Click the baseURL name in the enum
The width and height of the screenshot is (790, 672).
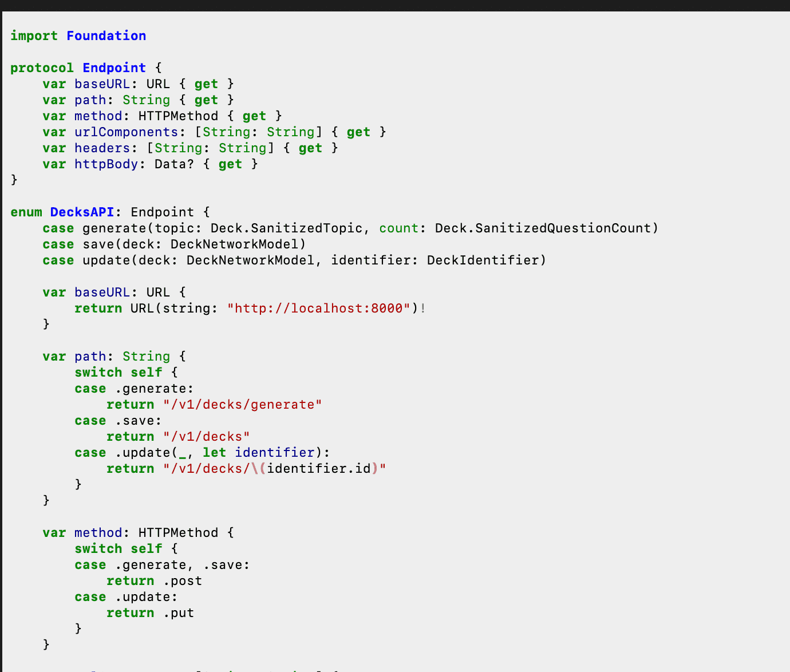coord(102,292)
